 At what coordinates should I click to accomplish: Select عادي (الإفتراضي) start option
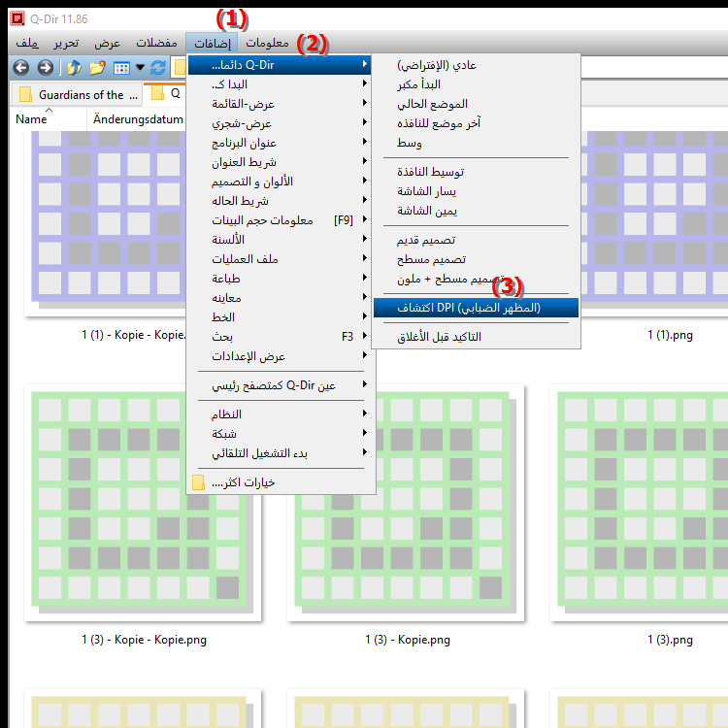476,65
